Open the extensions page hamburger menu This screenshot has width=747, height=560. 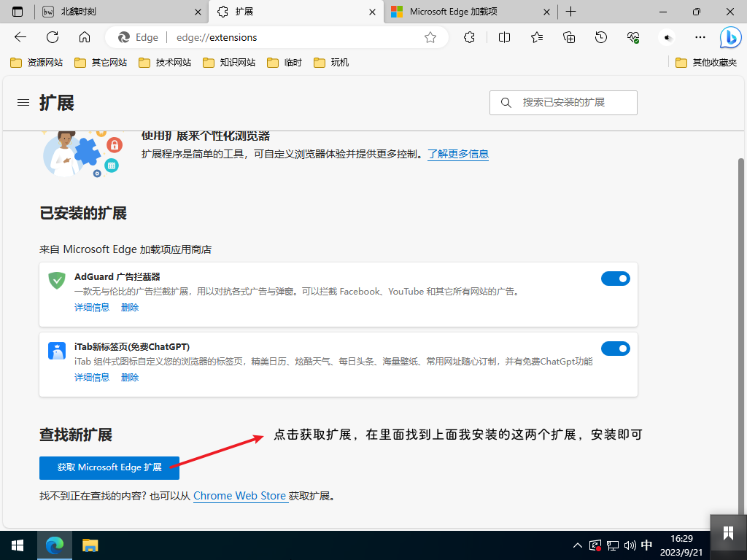(23, 102)
